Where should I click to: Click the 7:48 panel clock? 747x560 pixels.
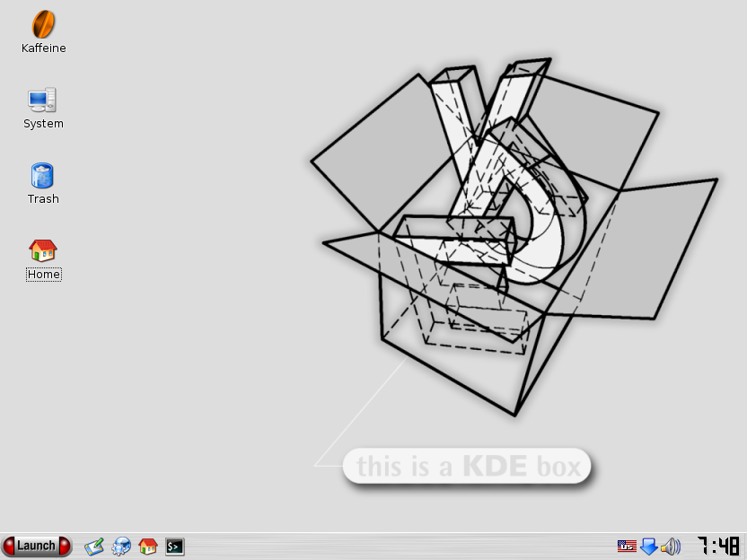(x=718, y=546)
